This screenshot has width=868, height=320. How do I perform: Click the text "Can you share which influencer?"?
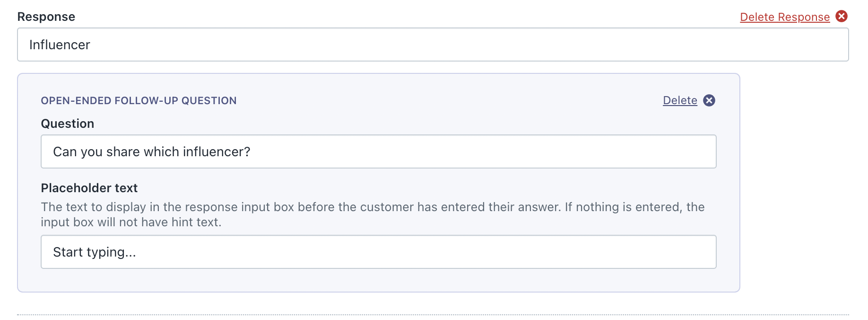click(151, 151)
